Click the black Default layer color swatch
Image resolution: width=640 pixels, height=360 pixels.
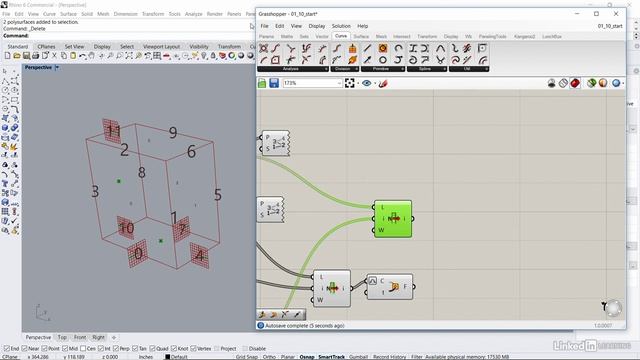coord(167,357)
